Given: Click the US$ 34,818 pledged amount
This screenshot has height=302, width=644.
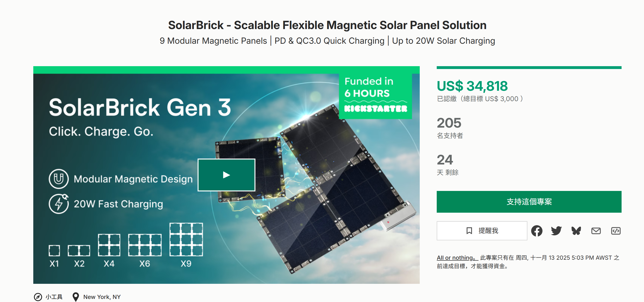Looking at the screenshot, I should click(472, 86).
